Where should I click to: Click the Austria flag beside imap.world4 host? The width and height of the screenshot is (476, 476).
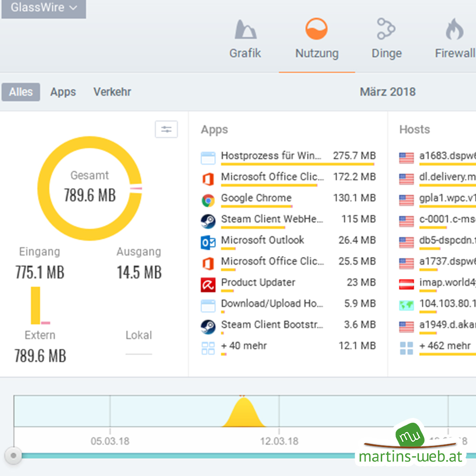click(x=406, y=285)
